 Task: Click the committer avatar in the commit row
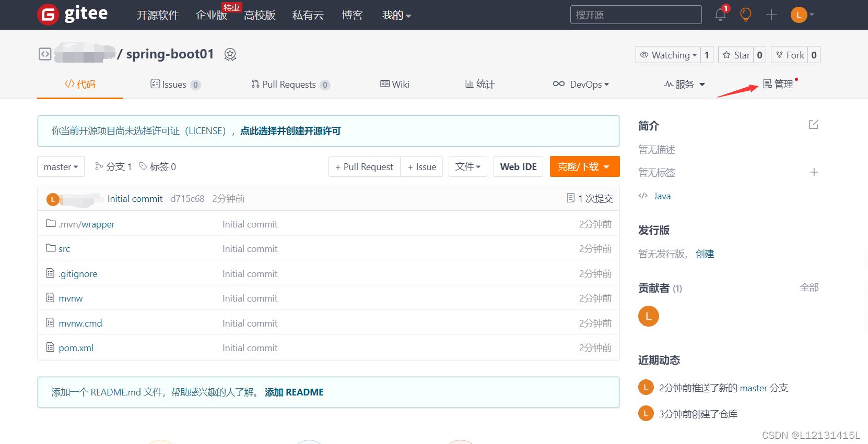tap(53, 199)
